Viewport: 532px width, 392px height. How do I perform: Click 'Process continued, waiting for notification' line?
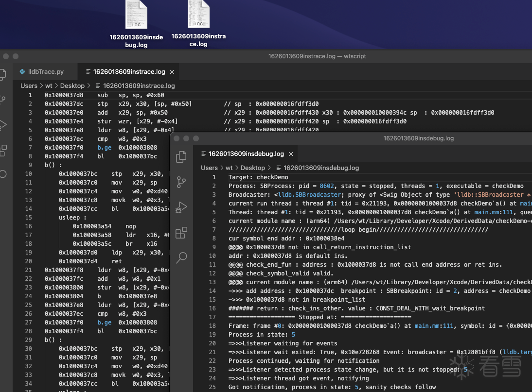(304, 361)
